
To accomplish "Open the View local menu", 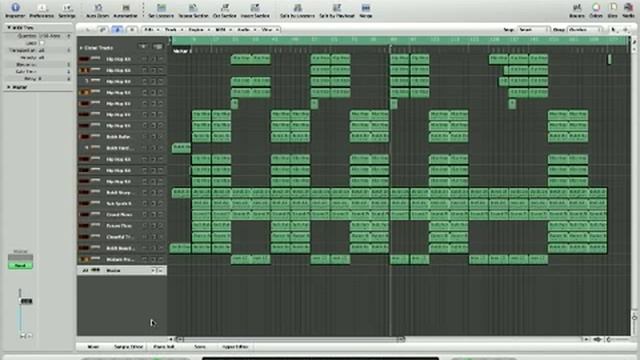I will point(269,29).
